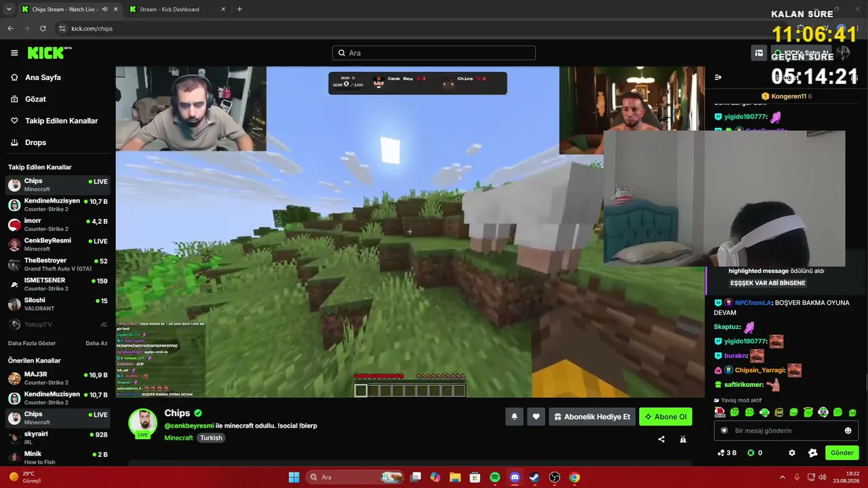
Task: Open the Kicks balance icon
Action: (751, 453)
